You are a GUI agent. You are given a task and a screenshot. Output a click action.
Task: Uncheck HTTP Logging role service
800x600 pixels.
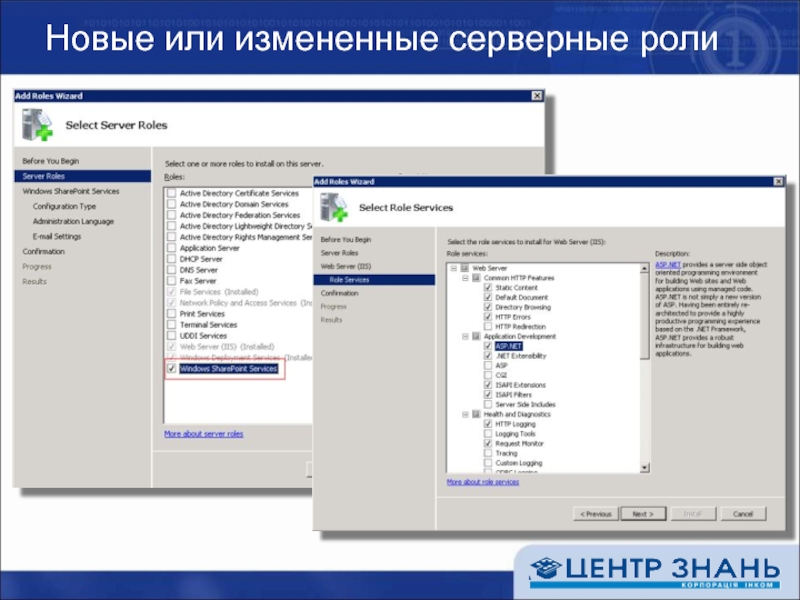click(488, 424)
